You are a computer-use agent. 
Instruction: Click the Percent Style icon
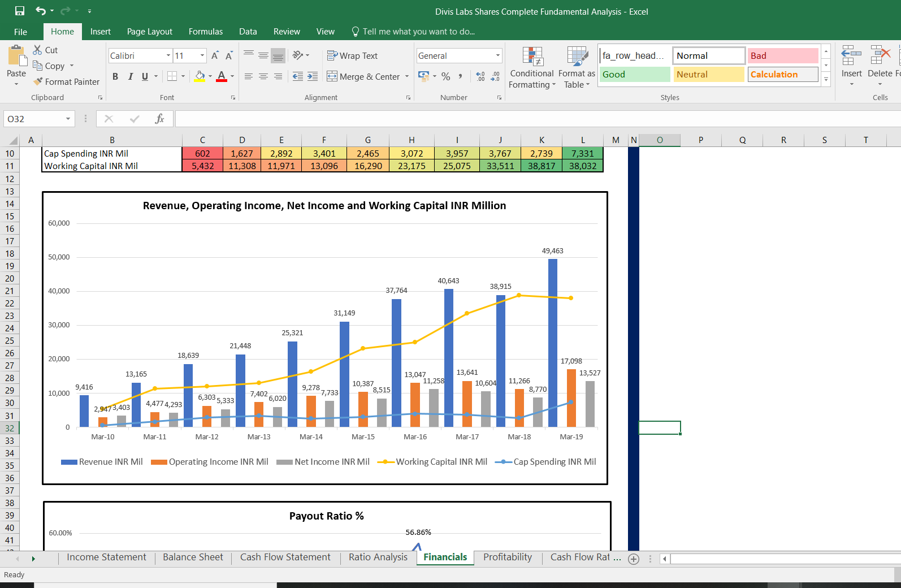[x=446, y=76]
